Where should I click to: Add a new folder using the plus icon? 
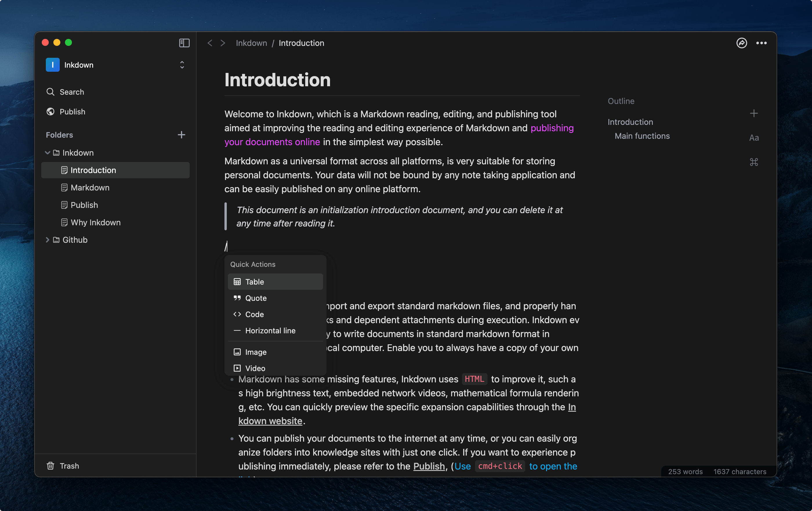pyautogui.click(x=182, y=135)
